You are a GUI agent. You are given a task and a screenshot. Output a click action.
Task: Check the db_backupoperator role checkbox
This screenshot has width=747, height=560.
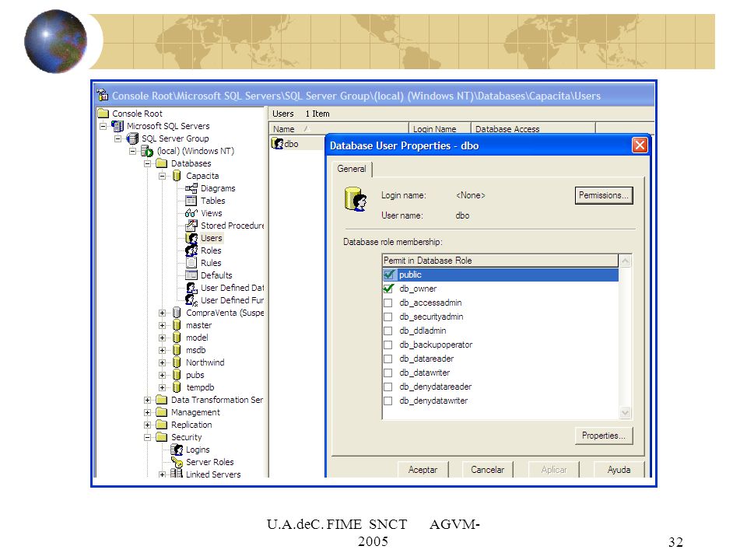coord(388,345)
